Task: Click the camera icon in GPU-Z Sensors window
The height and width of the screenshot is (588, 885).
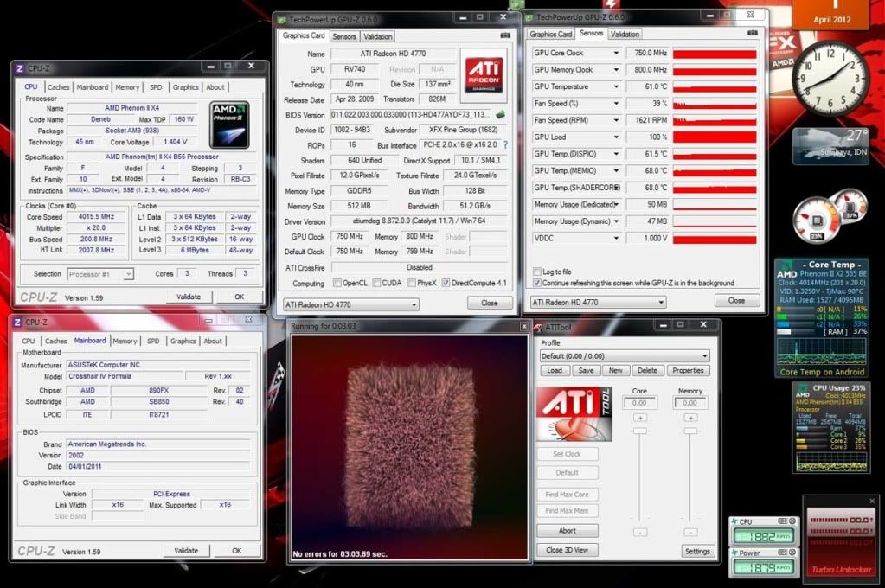Action: coord(753,34)
